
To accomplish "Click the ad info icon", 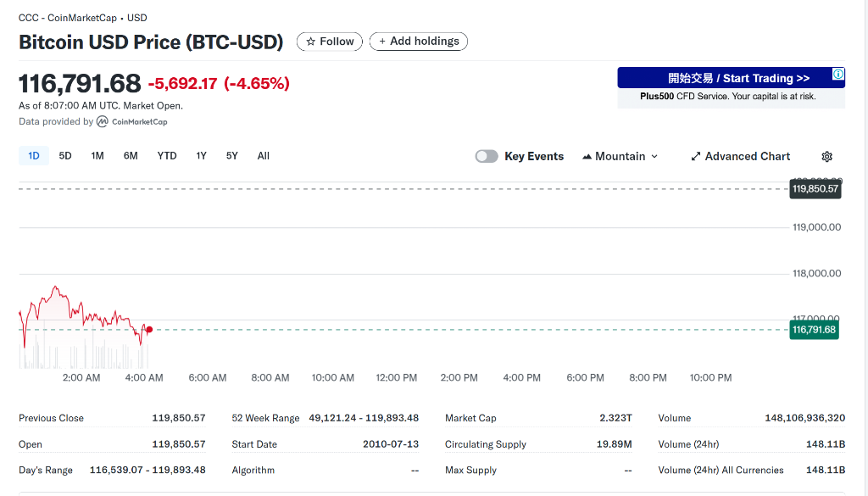I will coord(838,75).
